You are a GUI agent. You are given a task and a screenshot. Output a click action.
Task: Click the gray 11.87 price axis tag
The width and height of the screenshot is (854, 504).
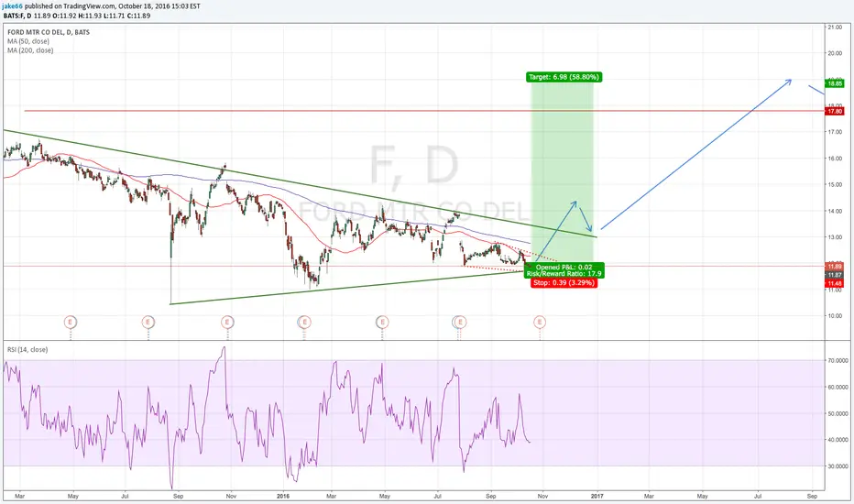[x=835, y=275]
